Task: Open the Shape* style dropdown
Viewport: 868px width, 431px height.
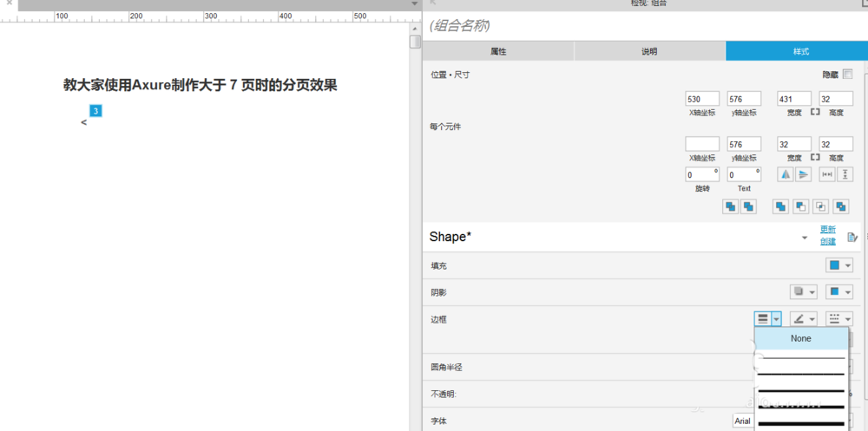Action: [x=805, y=238]
